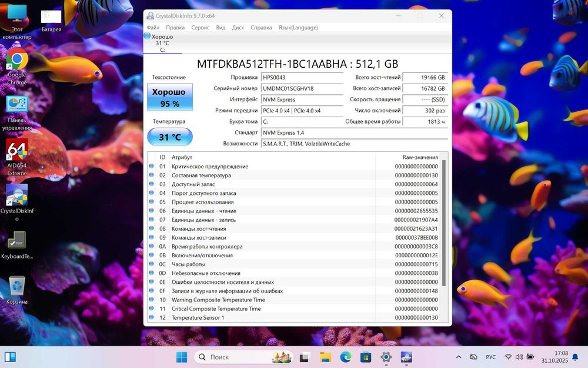Image resolution: width=588 pixels, height=368 pixels.
Task: Open the Windows Start menu
Action: (182, 357)
